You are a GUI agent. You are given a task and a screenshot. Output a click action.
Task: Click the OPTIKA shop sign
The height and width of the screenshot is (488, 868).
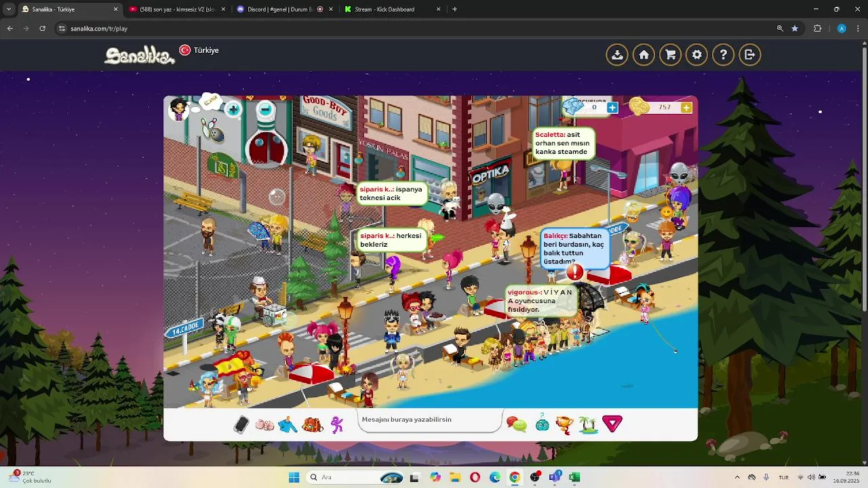(x=490, y=174)
